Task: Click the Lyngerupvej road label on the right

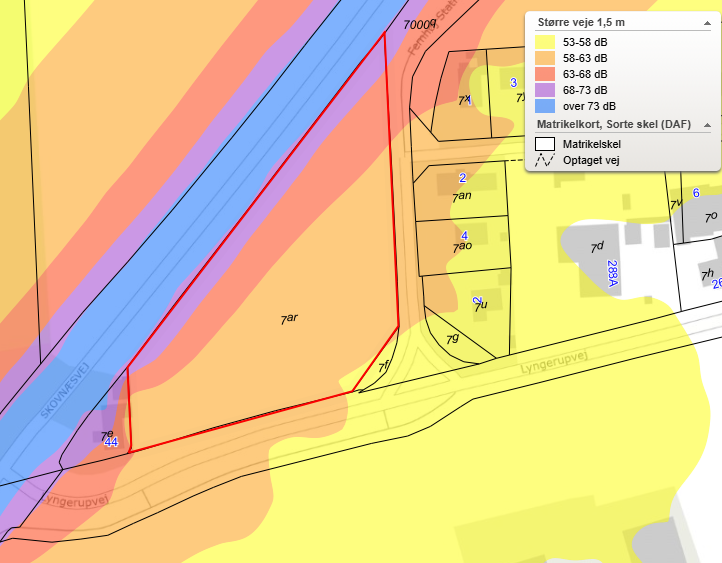Action: (549, 368)
